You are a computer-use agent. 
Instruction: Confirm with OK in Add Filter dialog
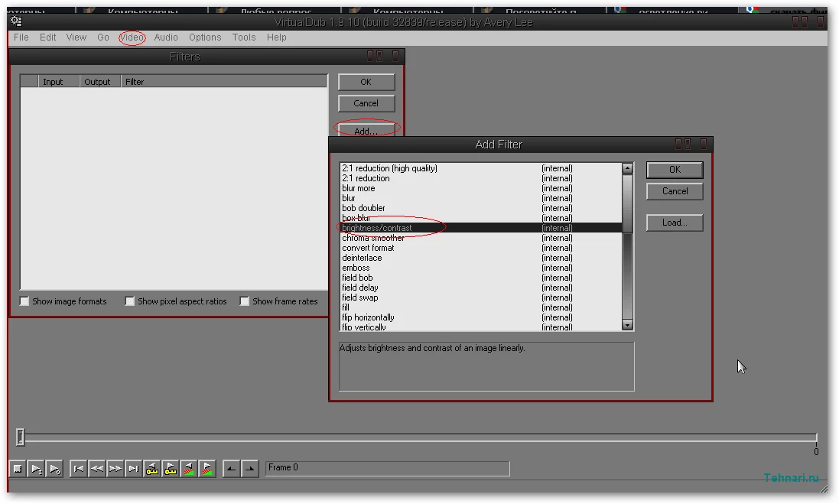click(675, 170)
